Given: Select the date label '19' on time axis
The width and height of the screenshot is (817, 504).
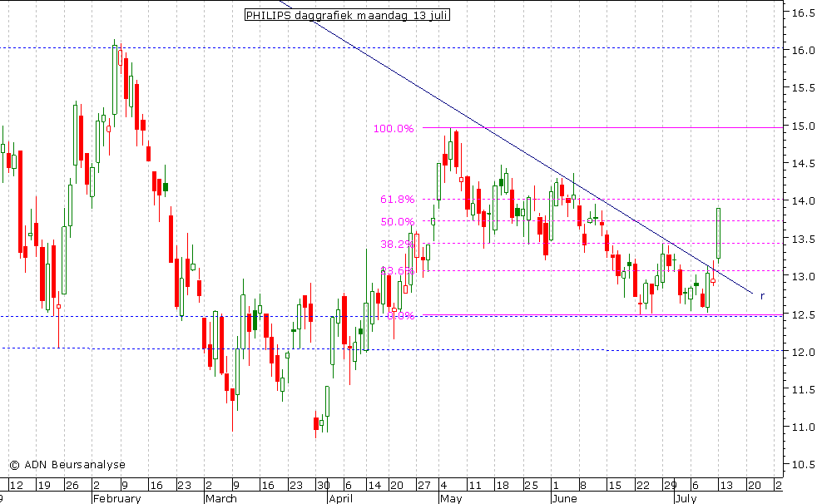Looking at the screenshot, I should coord(44,486).
